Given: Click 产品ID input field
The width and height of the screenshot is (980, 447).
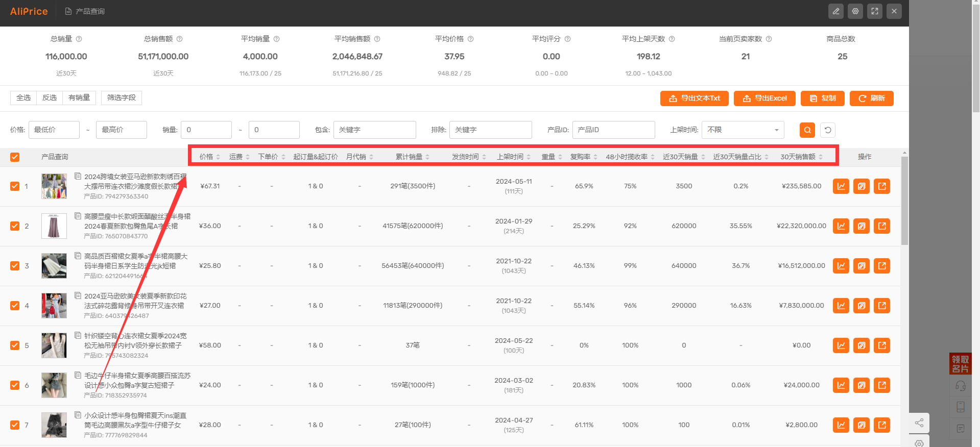Looking at the screenshot, I should [x=614, y=130].
